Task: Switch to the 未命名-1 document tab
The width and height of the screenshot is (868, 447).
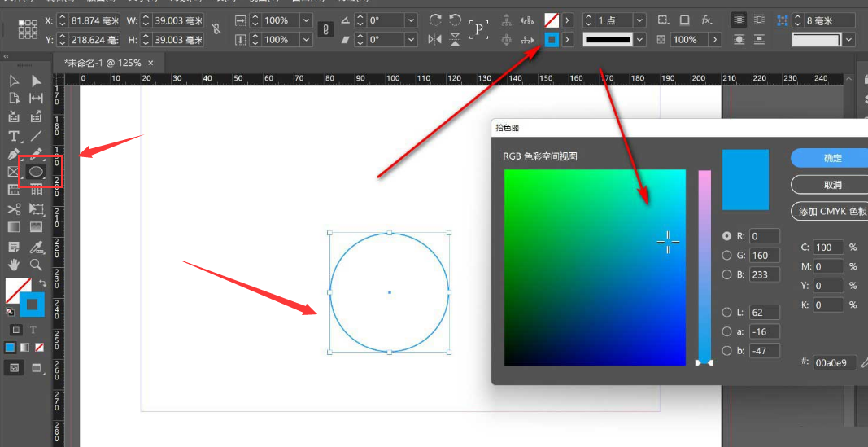Action: [x=103, y=63]
